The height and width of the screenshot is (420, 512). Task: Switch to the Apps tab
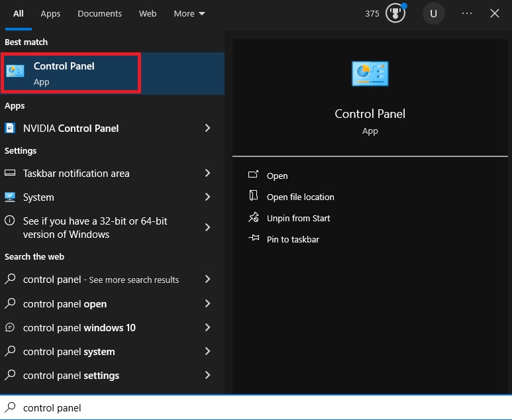tap(50, 13)
